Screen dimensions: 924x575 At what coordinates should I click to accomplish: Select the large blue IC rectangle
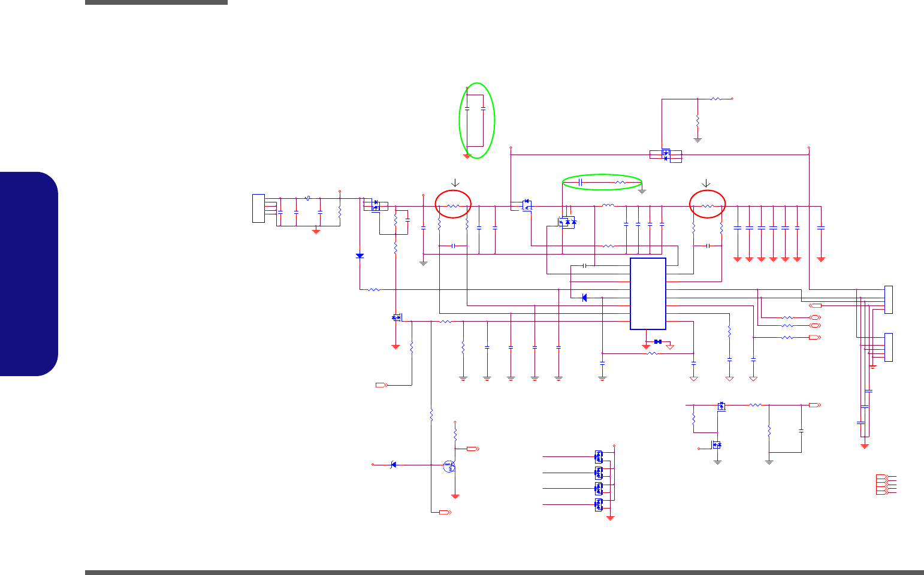(648, 293)
